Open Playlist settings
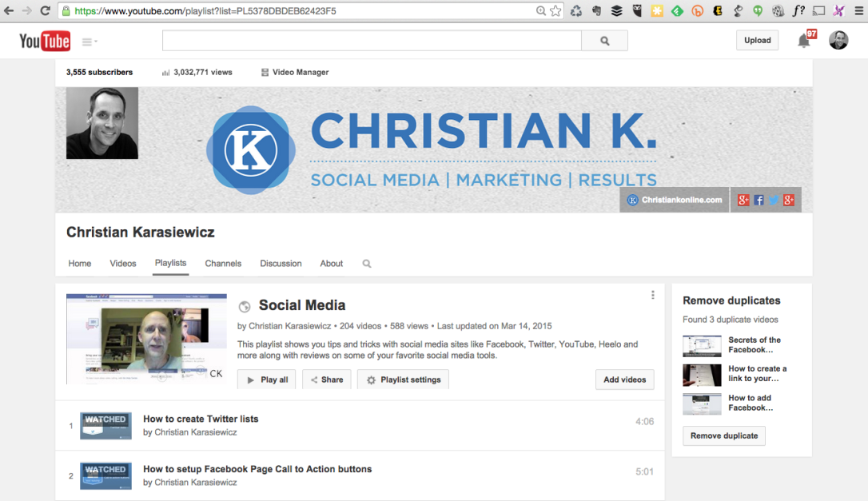Image resolution: width=868 pixels, height=501 pixels. coord(403,380)
